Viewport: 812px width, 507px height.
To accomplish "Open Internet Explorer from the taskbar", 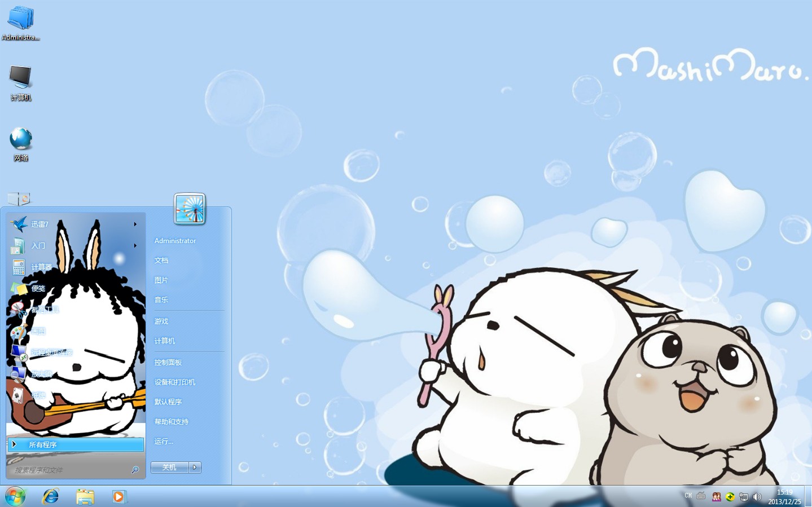I will click(x=51, y=496).
